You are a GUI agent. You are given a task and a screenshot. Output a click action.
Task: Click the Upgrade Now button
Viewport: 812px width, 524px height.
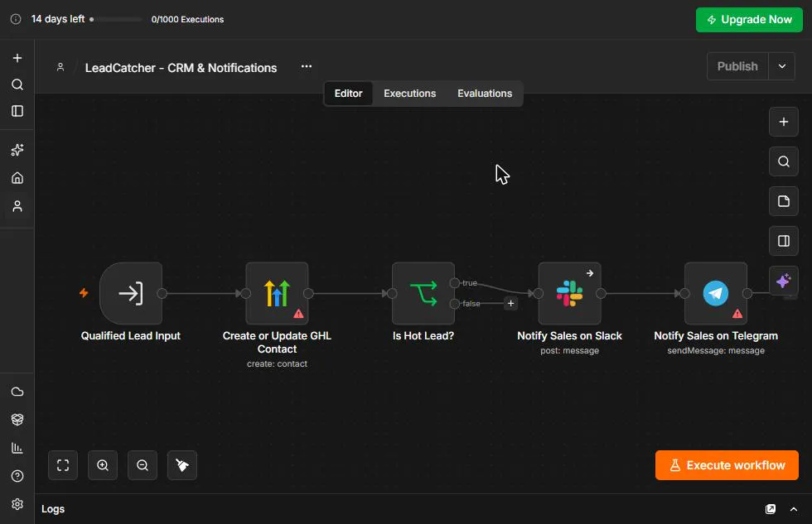[749, 20]
